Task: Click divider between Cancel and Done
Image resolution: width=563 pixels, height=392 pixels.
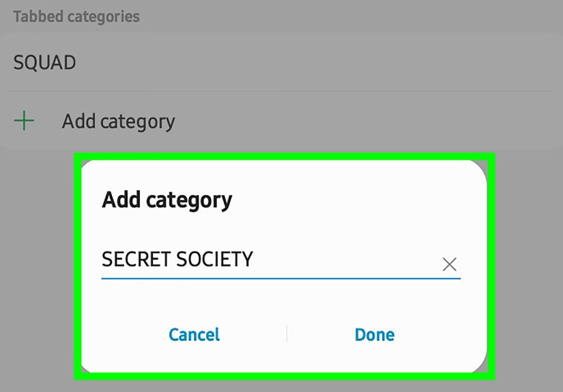Action: tap(287, 334)
